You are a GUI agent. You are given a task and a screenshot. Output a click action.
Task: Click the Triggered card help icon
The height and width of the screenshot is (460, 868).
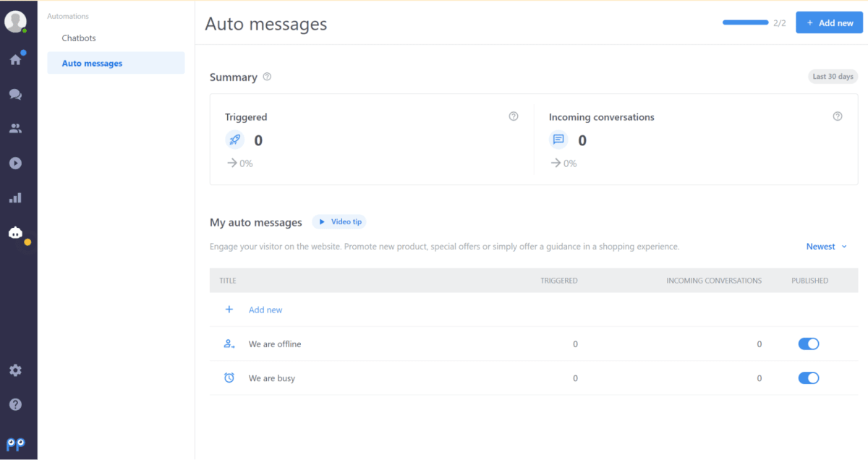click(x=514, y=116)
